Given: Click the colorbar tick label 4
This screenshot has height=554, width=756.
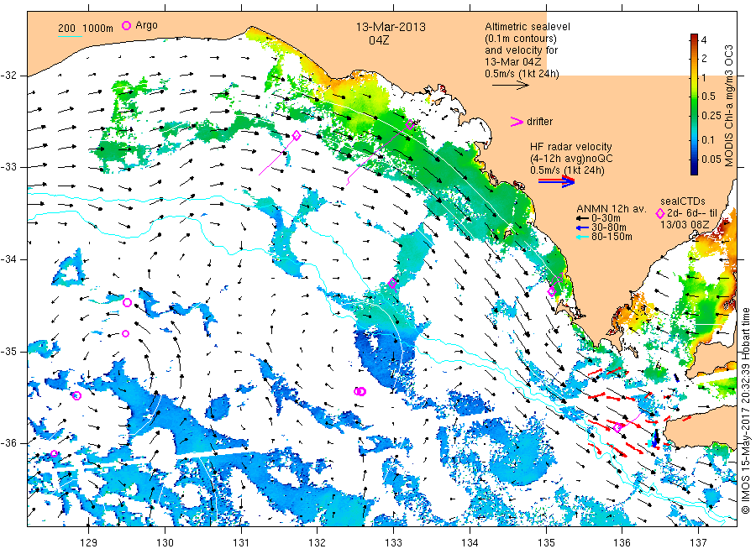Looking at the screenshot, I should 705,40.
